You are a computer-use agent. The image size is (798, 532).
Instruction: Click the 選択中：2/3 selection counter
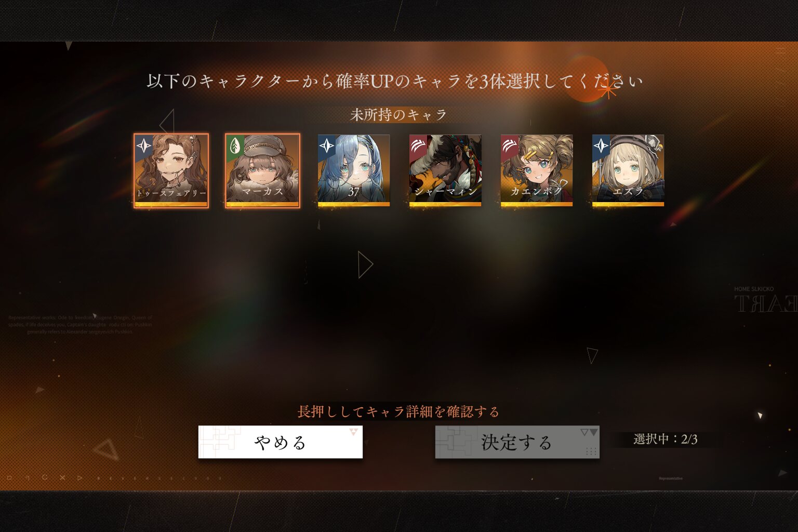666,440
